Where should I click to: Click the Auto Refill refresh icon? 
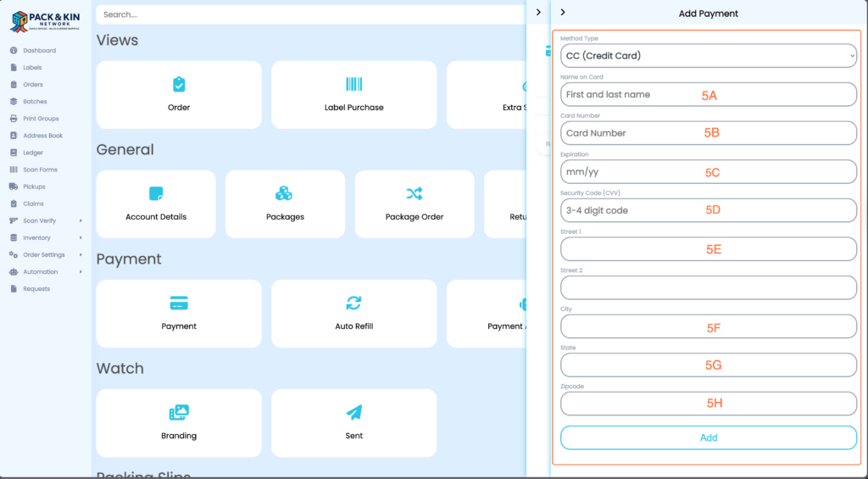pyautogui.click(x=353, y=303)
